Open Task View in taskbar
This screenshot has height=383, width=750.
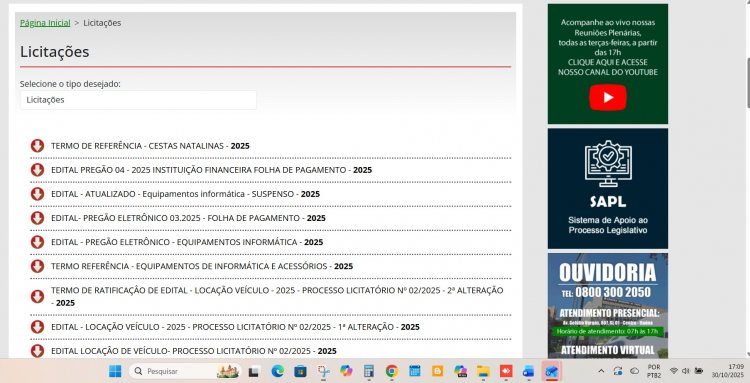[x=254, y=371]
